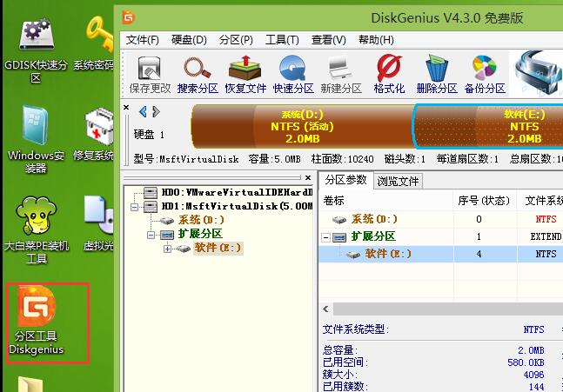Click the 已用空间 value 580.0KB
Screen dimensions: 563x392
click(526, 362)
